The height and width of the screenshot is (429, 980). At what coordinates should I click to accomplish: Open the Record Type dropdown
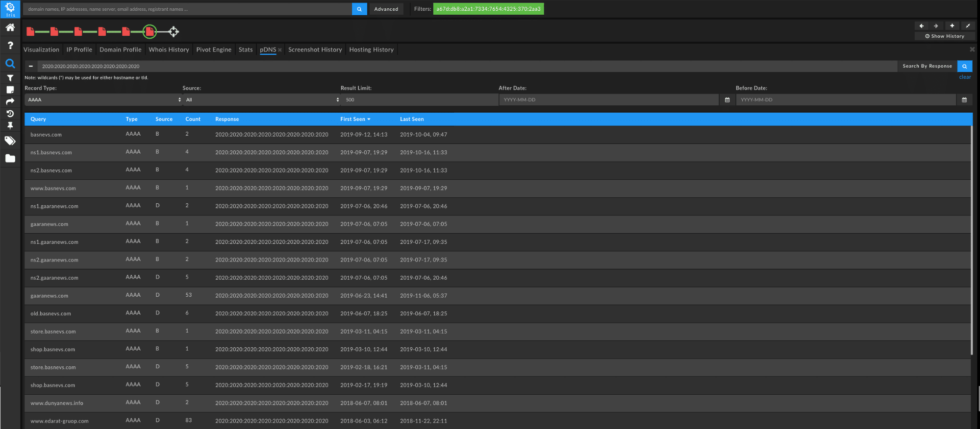click(x=103, y=100)
